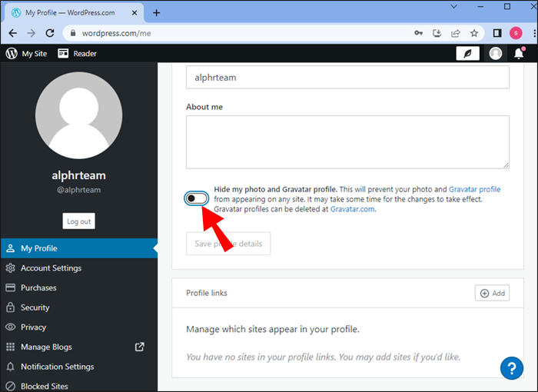Click the Log out button
The height and width of the screenshot is (392, 538).
click(79, 221)
